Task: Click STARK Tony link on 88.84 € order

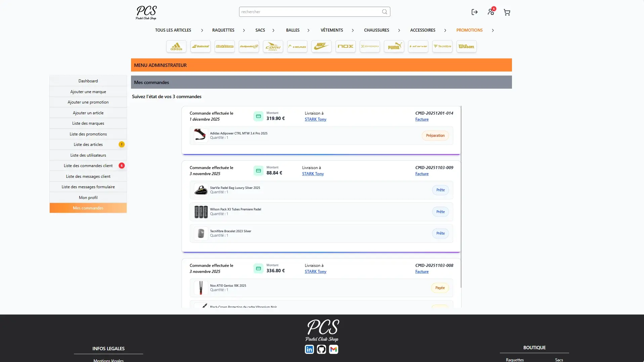Action: [x=313, y=174]
